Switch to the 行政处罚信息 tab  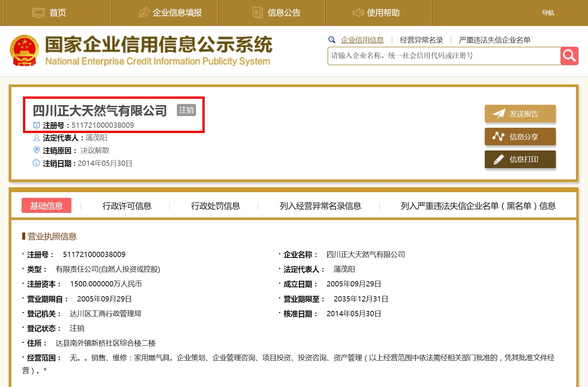[x=215, y=206]
